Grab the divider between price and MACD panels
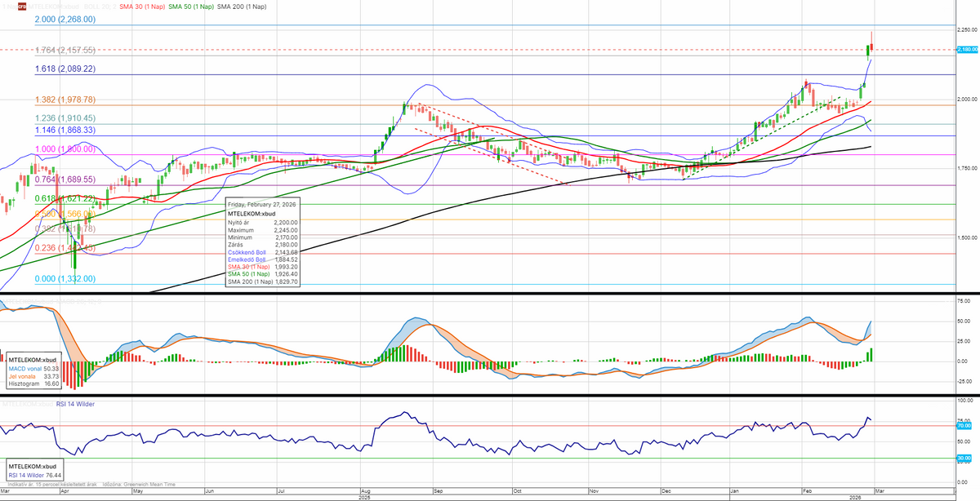 point(490,293)
